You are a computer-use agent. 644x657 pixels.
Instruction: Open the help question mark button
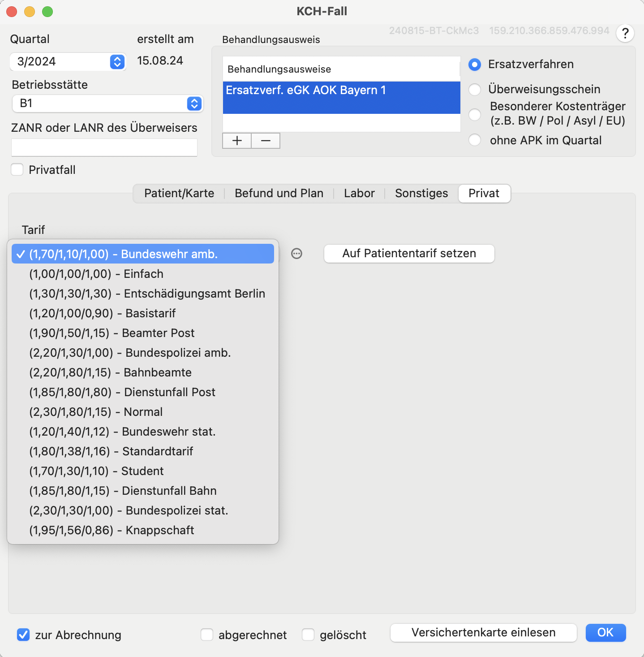point(625,33)
